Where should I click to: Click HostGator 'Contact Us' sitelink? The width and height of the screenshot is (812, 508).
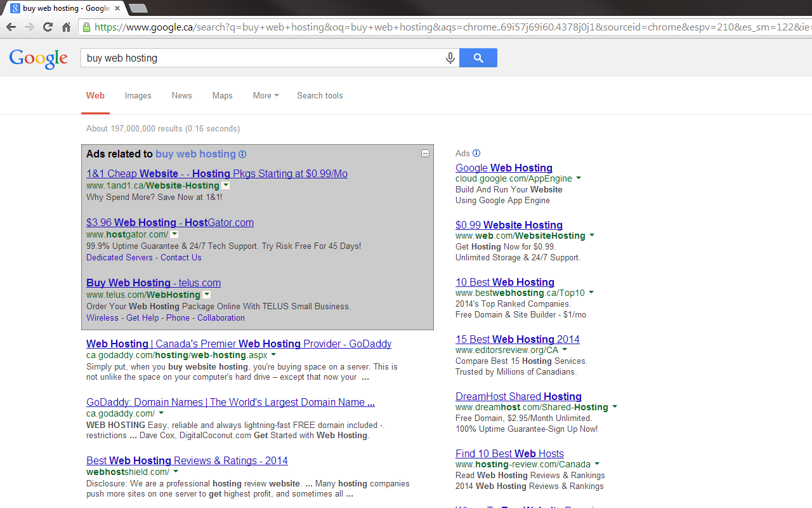181,257
